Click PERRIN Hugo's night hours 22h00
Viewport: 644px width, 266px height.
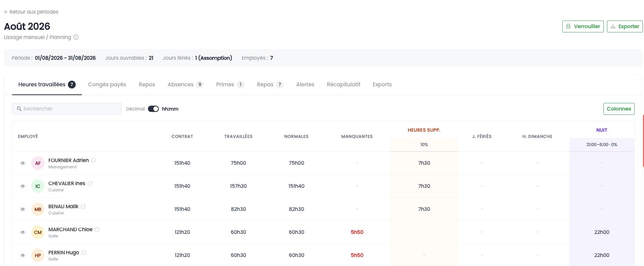pyautogui.click(x=601, y=255)
